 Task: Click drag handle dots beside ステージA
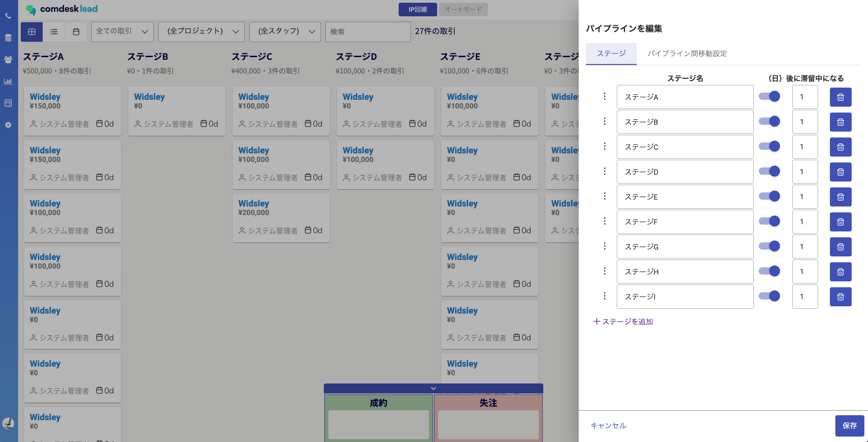605,96
